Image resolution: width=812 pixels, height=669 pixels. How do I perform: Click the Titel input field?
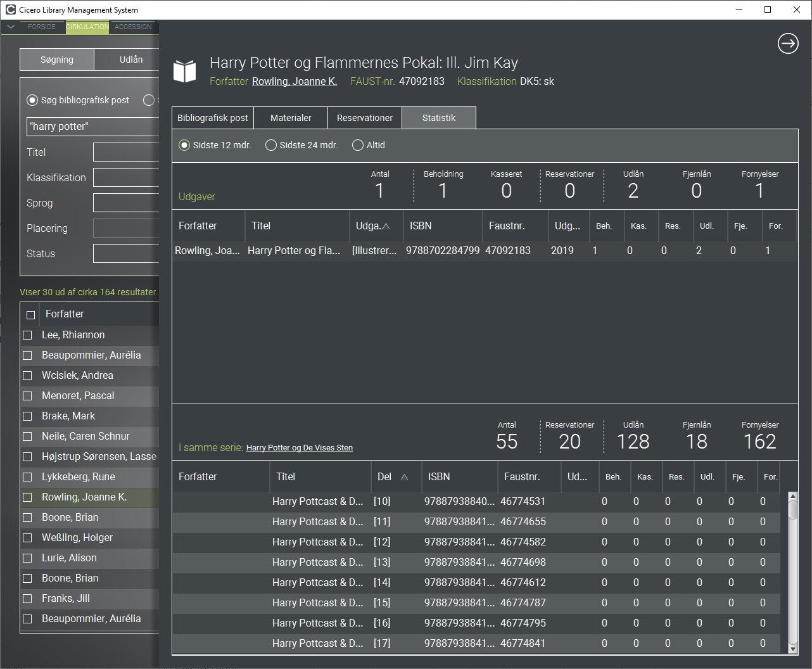click(126, 152)
